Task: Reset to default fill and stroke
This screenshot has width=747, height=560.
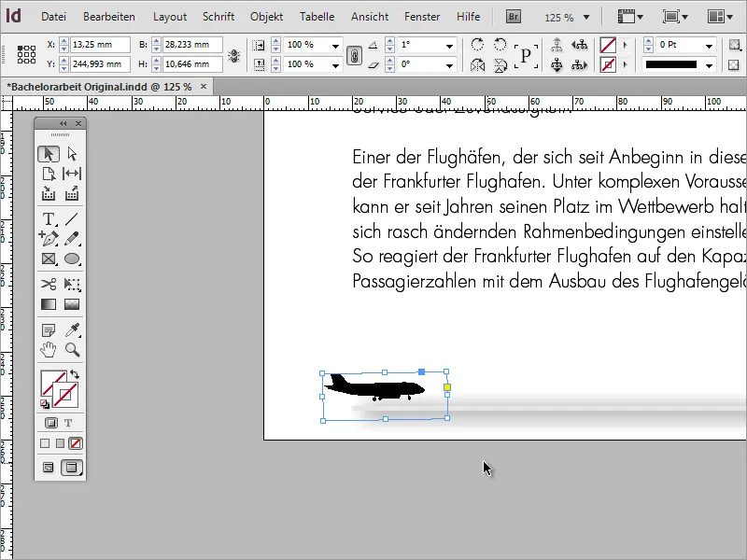Action: pos(44,404)
